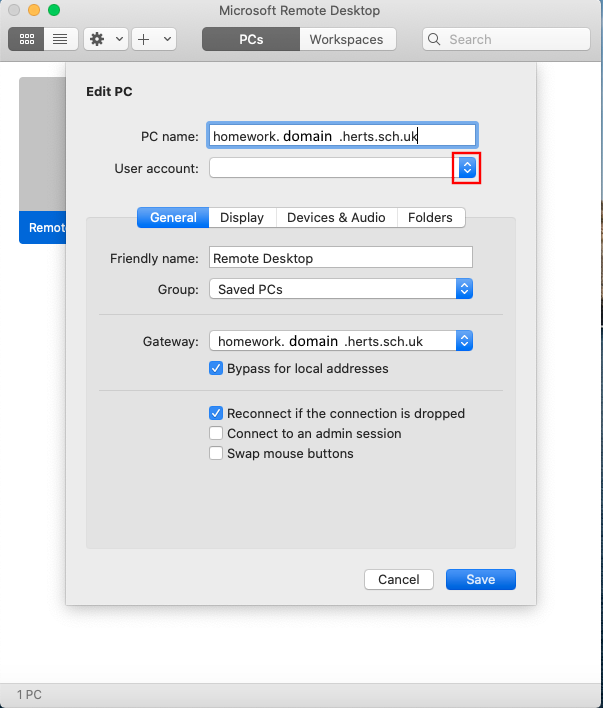This screenshot has width=603, height=708.
Task: Switch to Workspaces segment
Action: pos(347,39)
